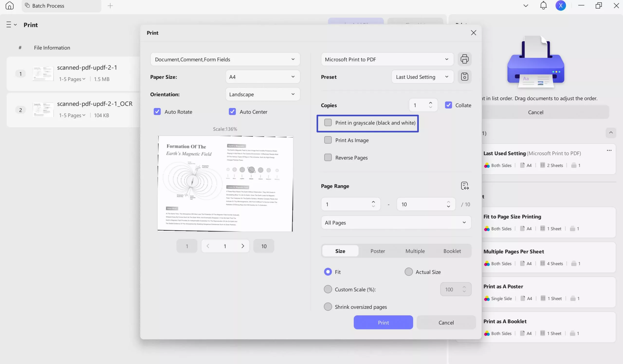
Task: Switch to the Booklet tab
Action: (x=452, y=251)
